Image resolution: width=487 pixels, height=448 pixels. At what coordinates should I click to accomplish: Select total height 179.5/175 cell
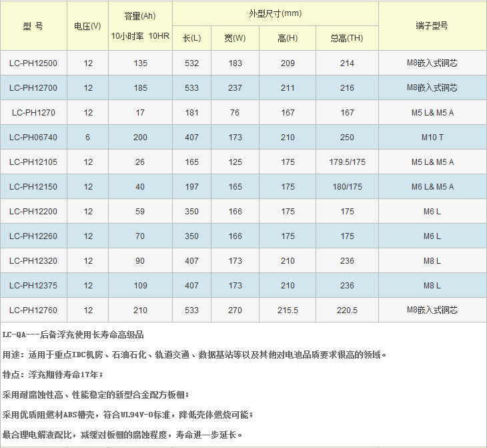click(347, 162)
